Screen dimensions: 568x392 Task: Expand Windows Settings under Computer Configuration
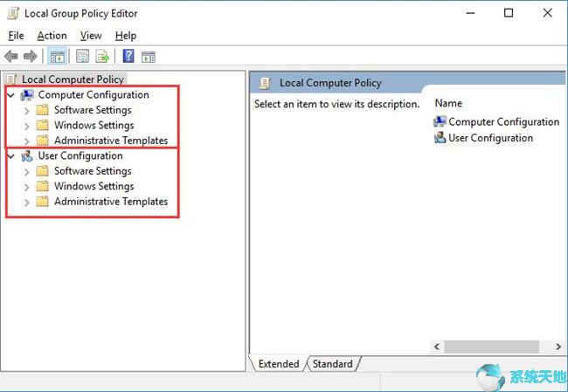pyautogui.click(x=26, y=126)
